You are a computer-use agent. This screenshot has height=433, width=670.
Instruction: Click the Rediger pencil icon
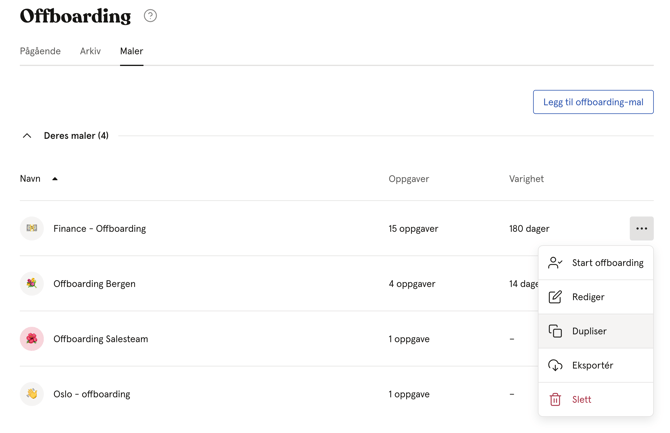[555, 297]
